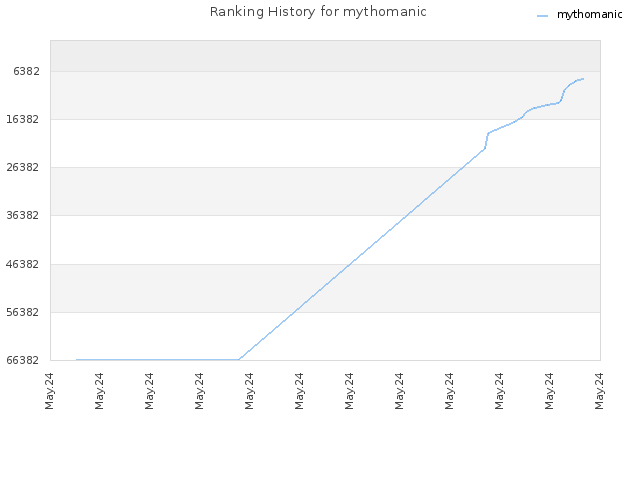Click the y-axis label 56382
Viewport: 640px width, 480px height.
pos(23,312)
